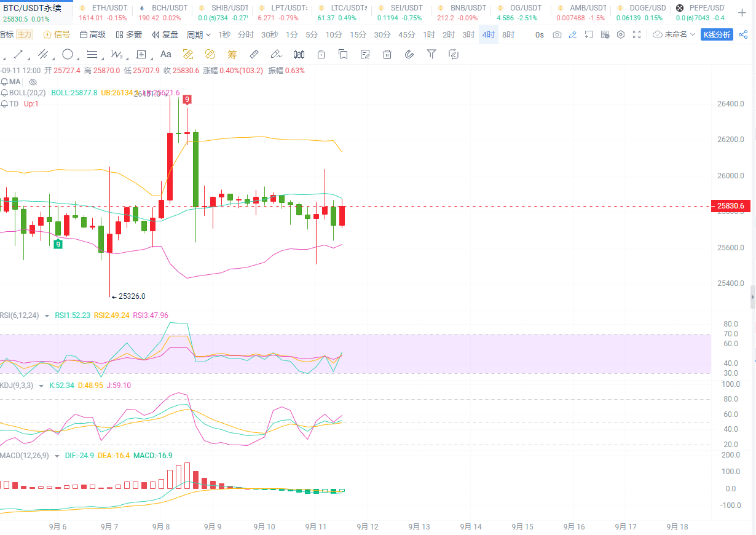Click the 高级 advanced button

click(93, 34)
